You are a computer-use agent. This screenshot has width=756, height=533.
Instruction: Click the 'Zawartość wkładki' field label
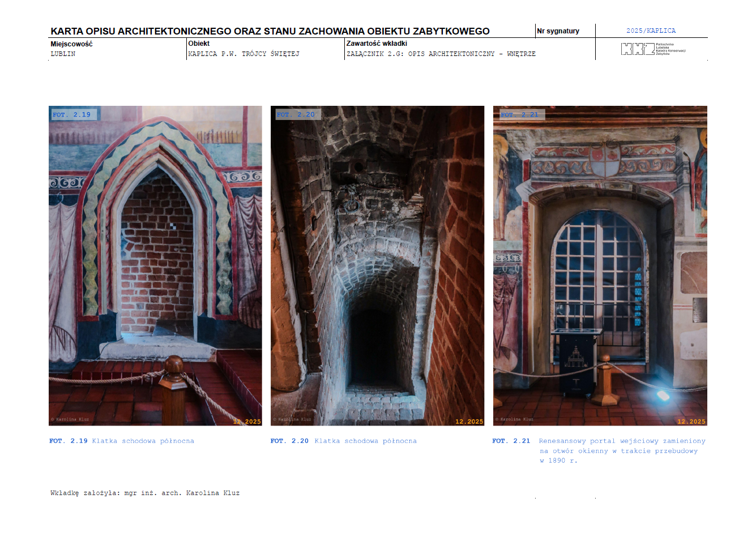[377, 43]
